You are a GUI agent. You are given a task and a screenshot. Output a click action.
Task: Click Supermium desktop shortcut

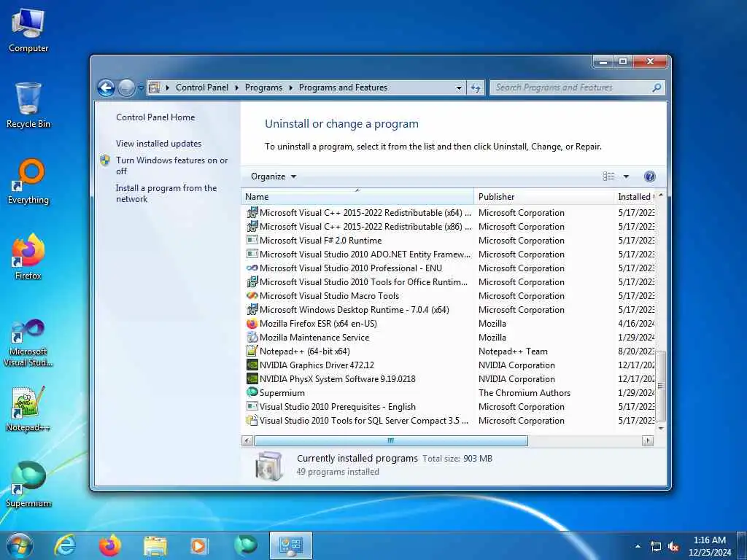(28, 484)
